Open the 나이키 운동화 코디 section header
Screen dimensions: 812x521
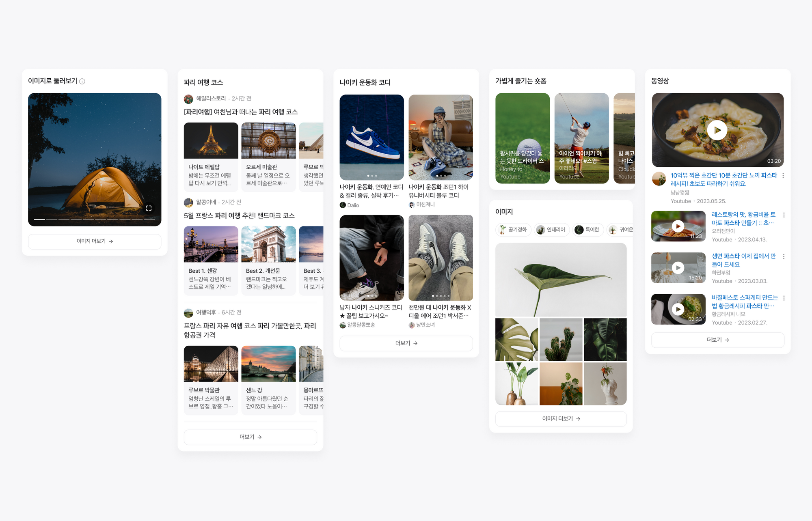(x=365, y=82)
